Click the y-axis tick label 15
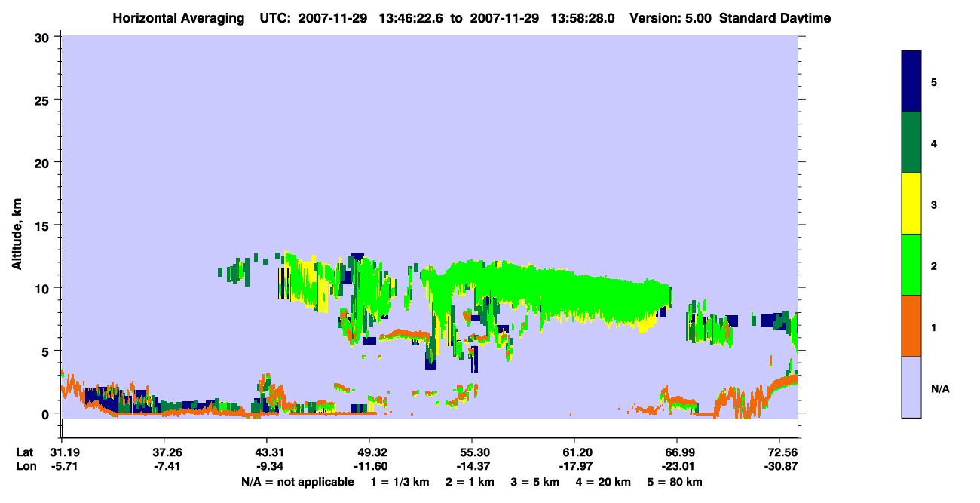This screenshot has height=503, width=980. click(44, 225)
